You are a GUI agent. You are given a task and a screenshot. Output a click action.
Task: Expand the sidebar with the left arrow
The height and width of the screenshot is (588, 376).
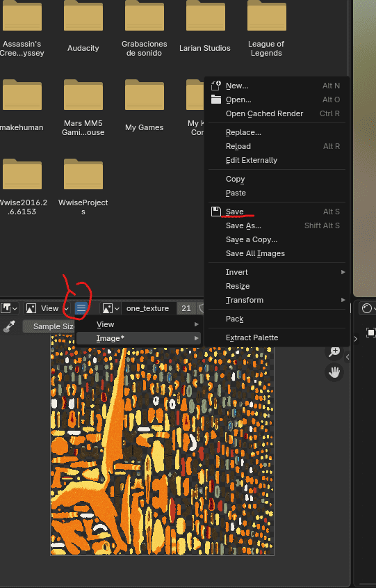pos(348,357)
